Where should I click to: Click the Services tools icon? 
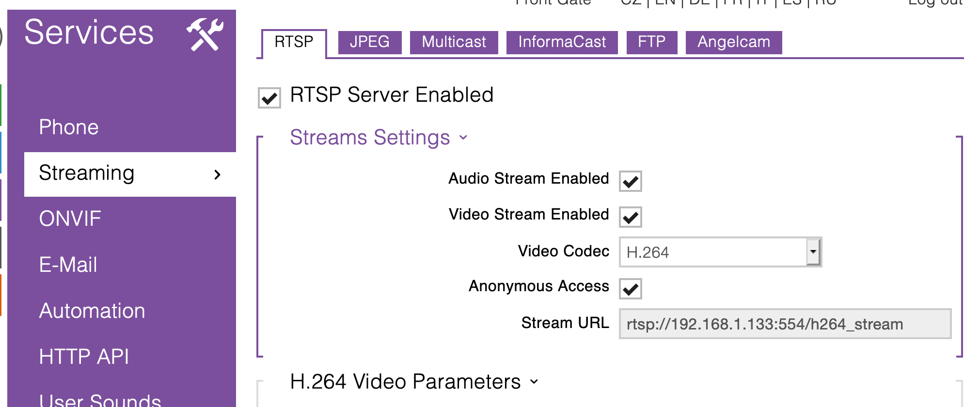click(x=205, y=34)
